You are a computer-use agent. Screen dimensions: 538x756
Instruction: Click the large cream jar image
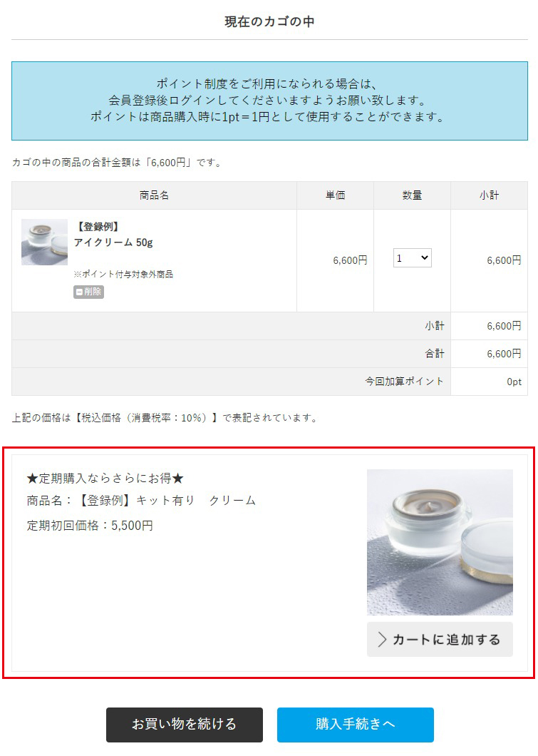[x=440, y=543]
